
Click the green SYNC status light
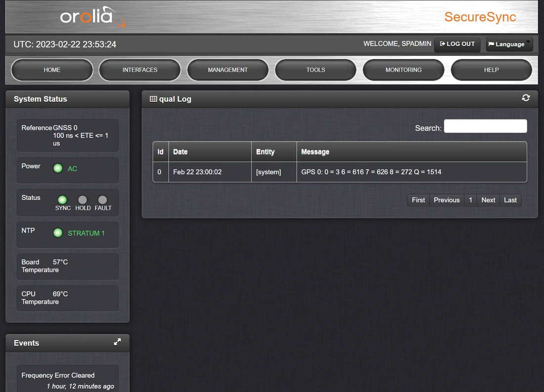click(62, 200)
